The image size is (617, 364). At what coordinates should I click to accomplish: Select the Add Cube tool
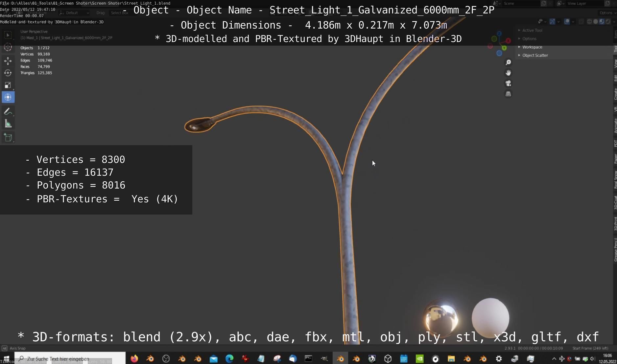click(8, 137)
